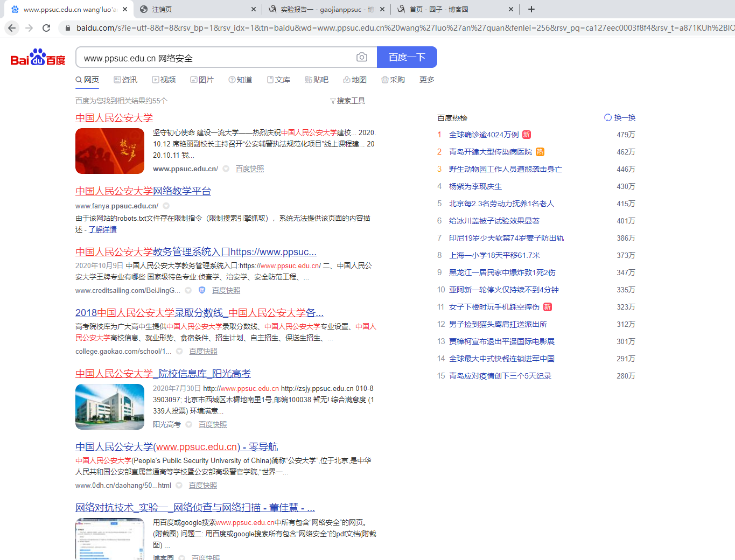Screen dimensions: 735x560
Task: Open hot topic 贾樟柯宣布退出平遥国际电影展
Action: pyautogui.click(x=502, y=341)
